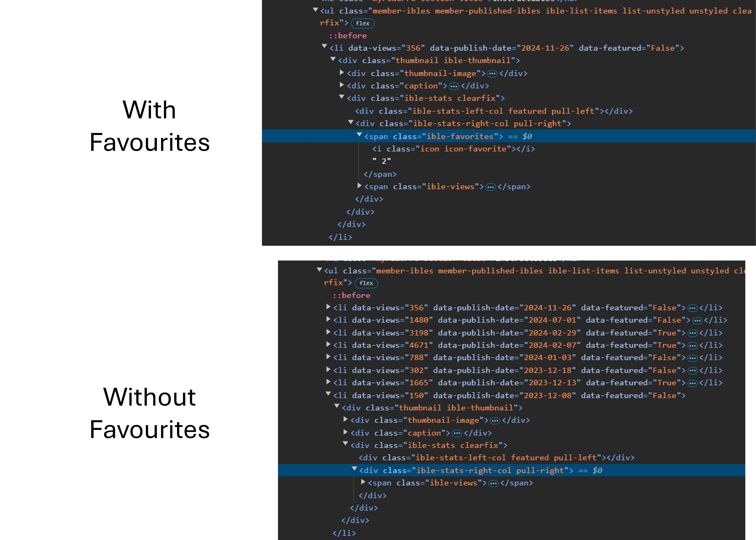
Task: Collapse the selected ible-favorites span arrow
Action: tap(359, 135)
